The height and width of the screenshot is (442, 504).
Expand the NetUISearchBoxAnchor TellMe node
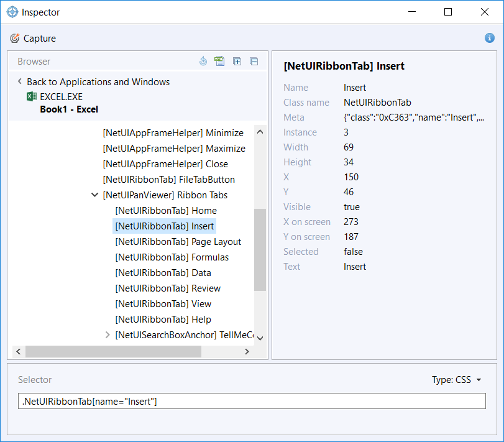point(108,335)
